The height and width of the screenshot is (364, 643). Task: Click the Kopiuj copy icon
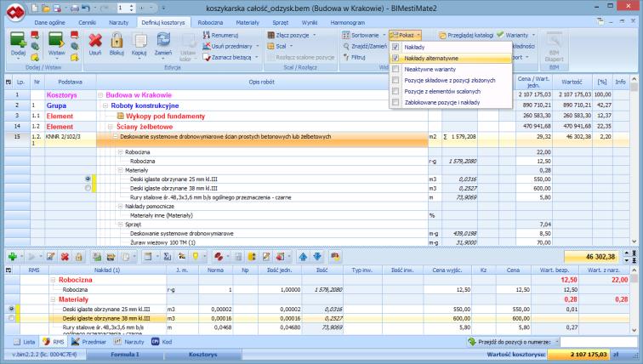pos(139,41)
